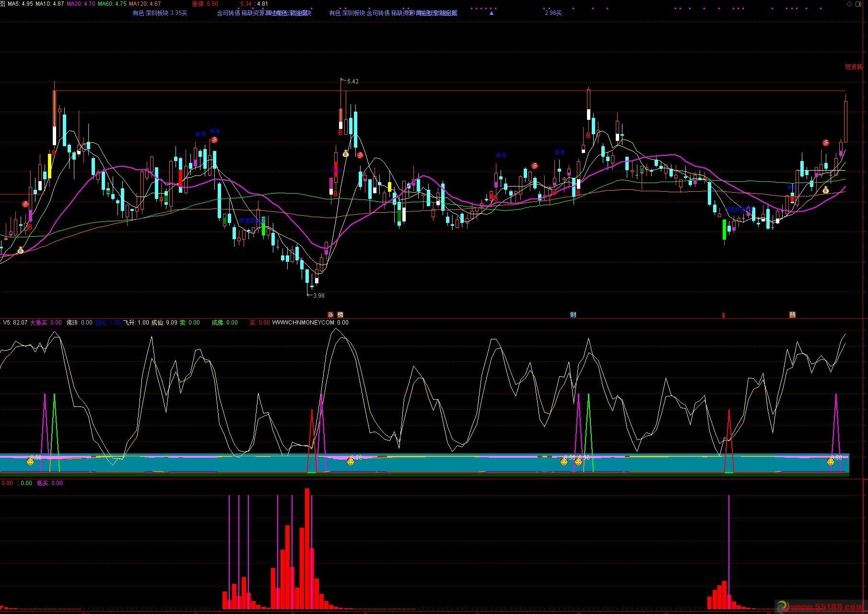Click the 5.42 high price label
The image size is (868, 614).
click(x=352, y=81)
